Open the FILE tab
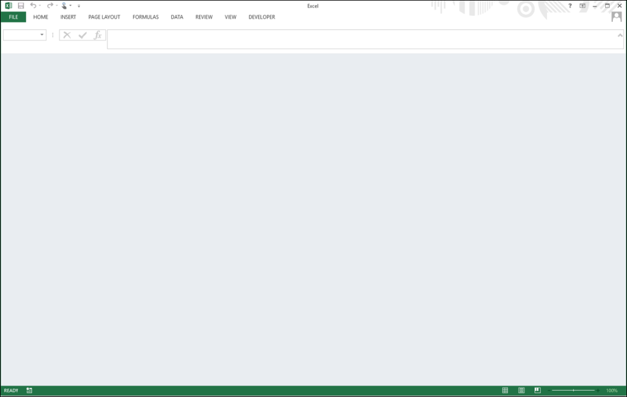627x397 pixels. point(13,17)
